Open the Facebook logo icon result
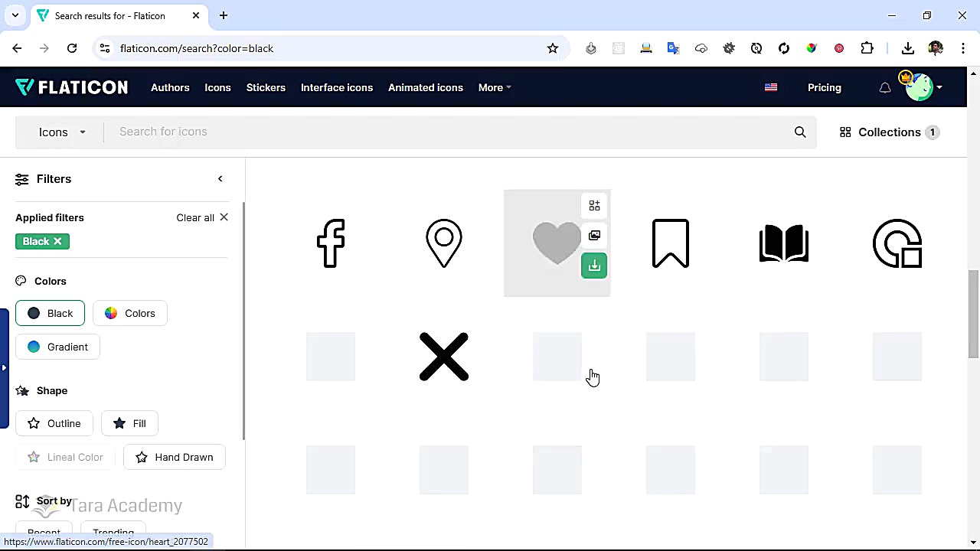 coord(331,243)
